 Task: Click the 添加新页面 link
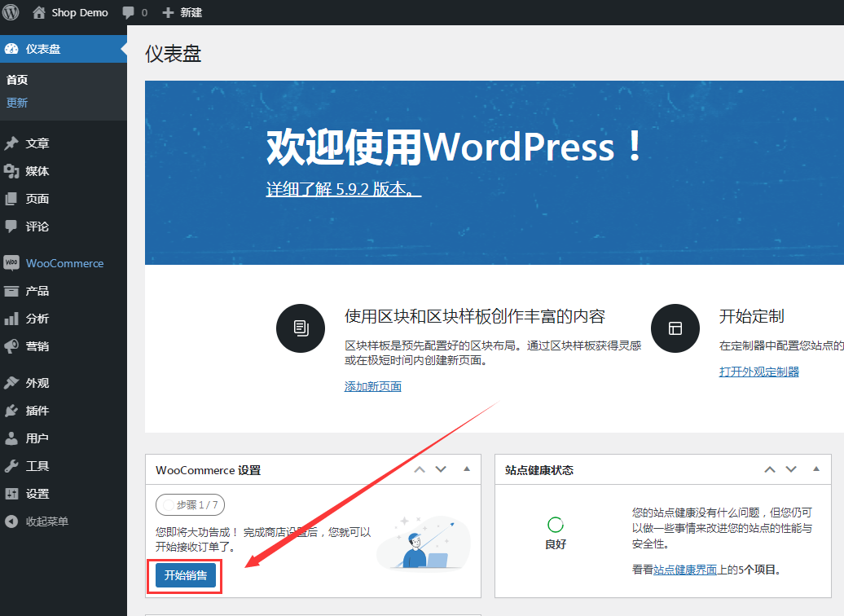click(x=372, y=386)
